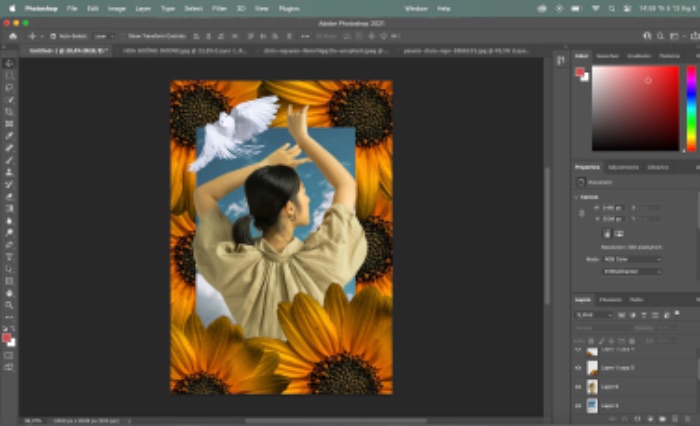The height and width of the screenshot is (426, 700).
Task: Open the Filter menu
Action: (219, 8)
